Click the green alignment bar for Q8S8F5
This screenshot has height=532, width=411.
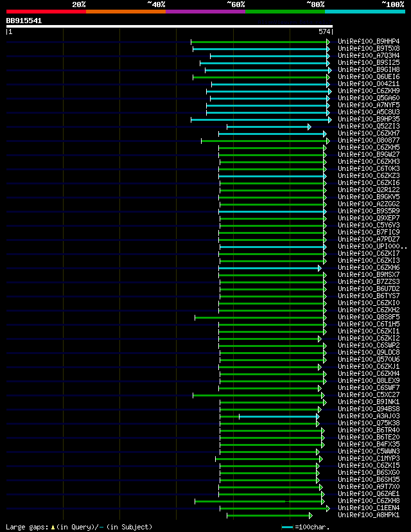tap(261, 318)
